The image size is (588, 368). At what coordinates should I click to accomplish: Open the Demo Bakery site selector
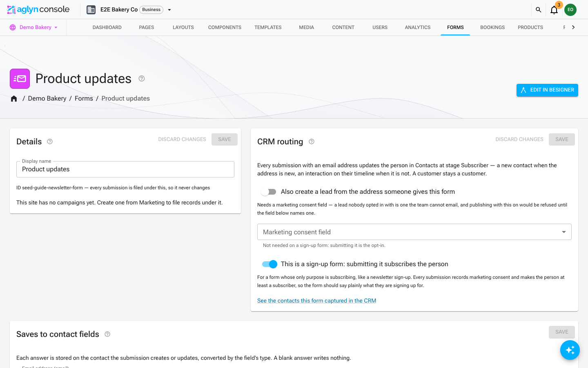34,27
